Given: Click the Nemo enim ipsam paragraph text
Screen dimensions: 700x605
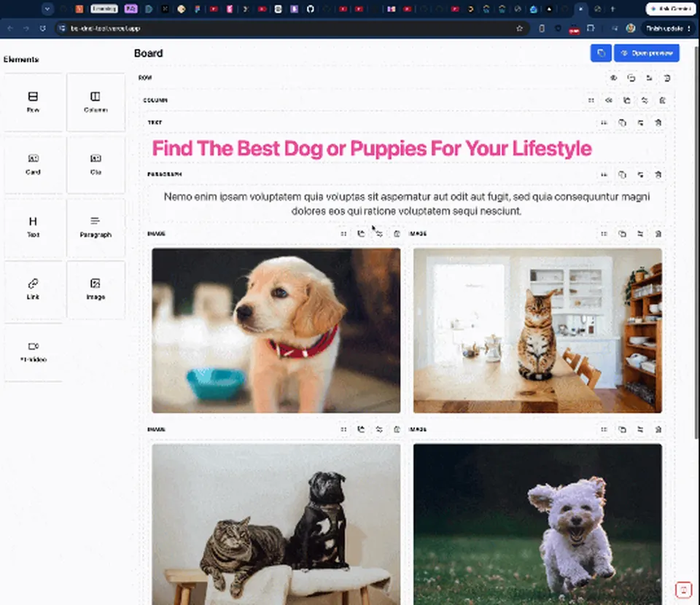Looking at the screenshot, I should (x=407, y=203).
